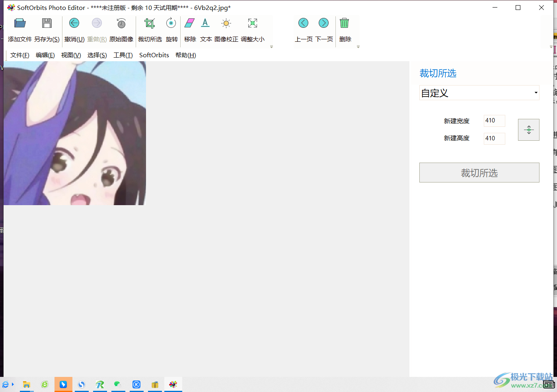Click the 裁切所选 panel heading
Image resolution: width=557 pixels, height=392 pixels.
click(438, 73)
